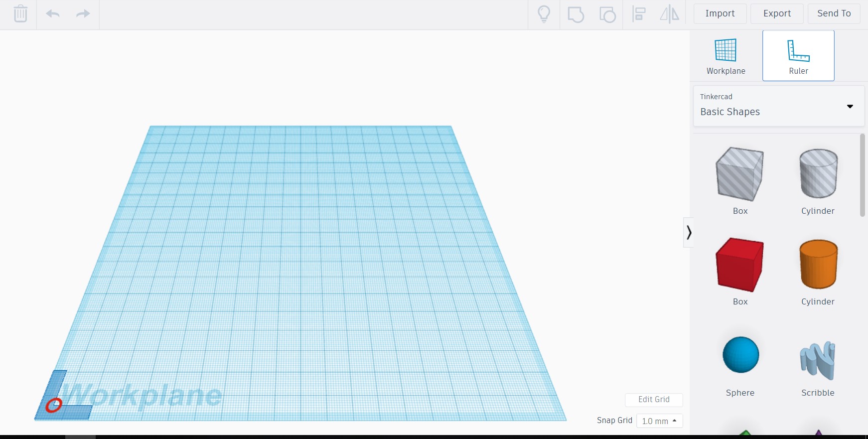Click the Edit Grid button
The width and height of the screenshot is (868, 439).
point(654,400)
